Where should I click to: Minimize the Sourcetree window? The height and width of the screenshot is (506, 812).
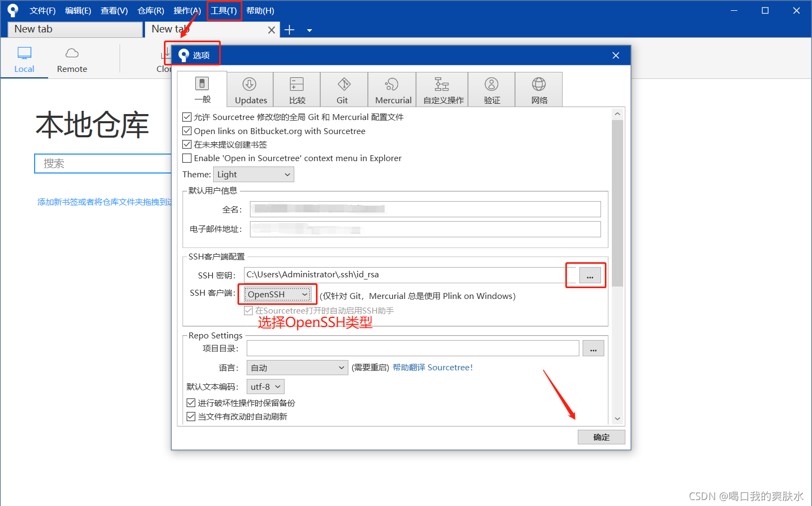tap(734, 10)
